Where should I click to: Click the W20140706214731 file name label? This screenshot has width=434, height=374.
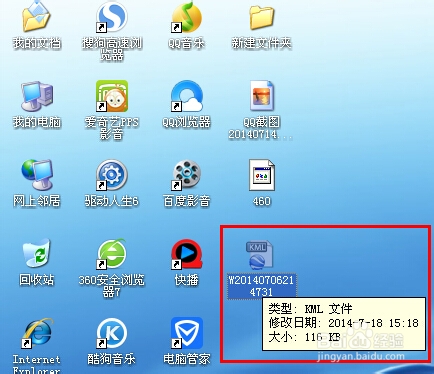pyautogui.click(x=261, y=286)
